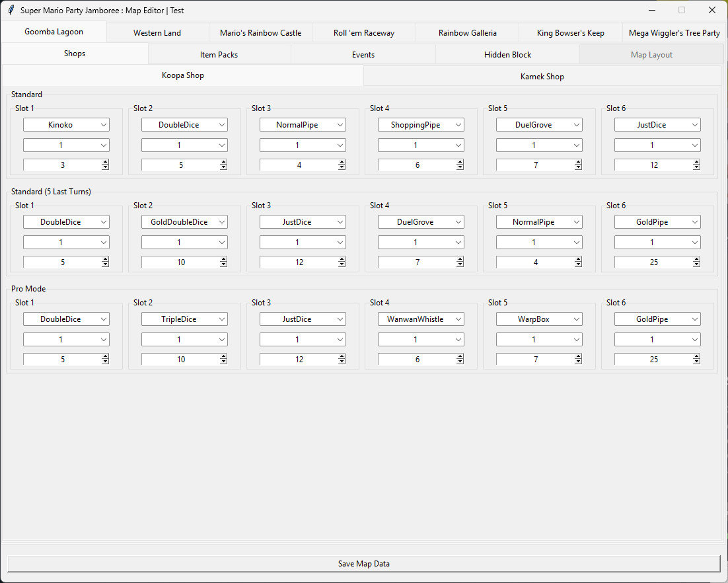Open the GoldDoubleDice dropdown under Standard (5 Last Turns)
This screenshot has height=583, width=728.
(x=184, y=221)
